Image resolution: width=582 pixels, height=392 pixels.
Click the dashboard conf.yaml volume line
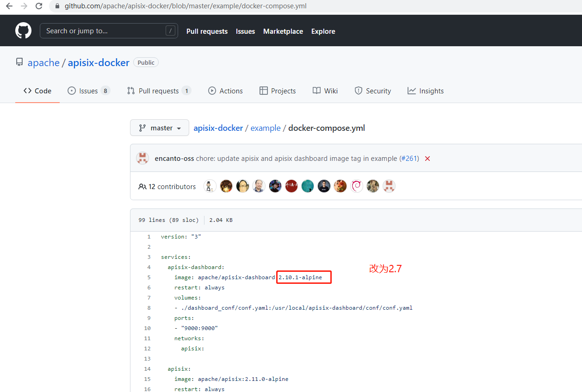coord(293,308)
